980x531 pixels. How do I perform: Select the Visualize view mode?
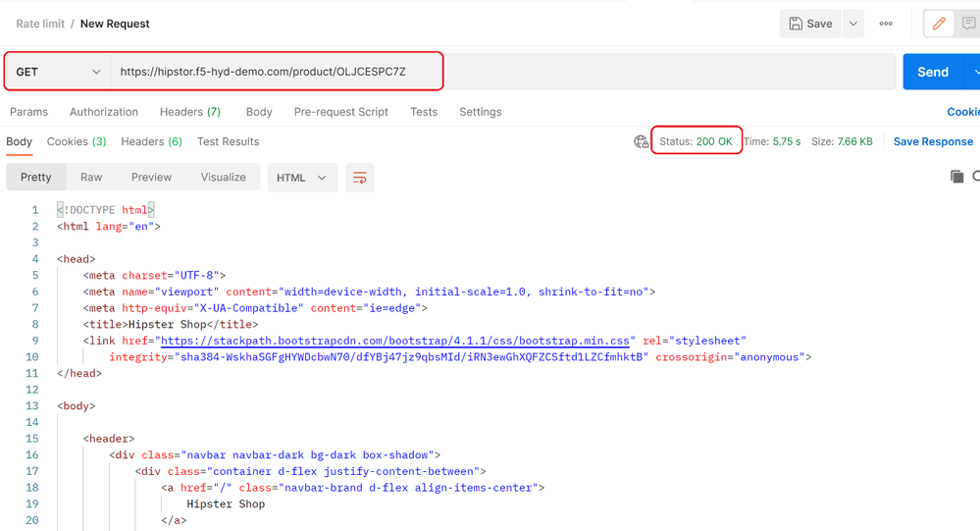tap(224, 177)
